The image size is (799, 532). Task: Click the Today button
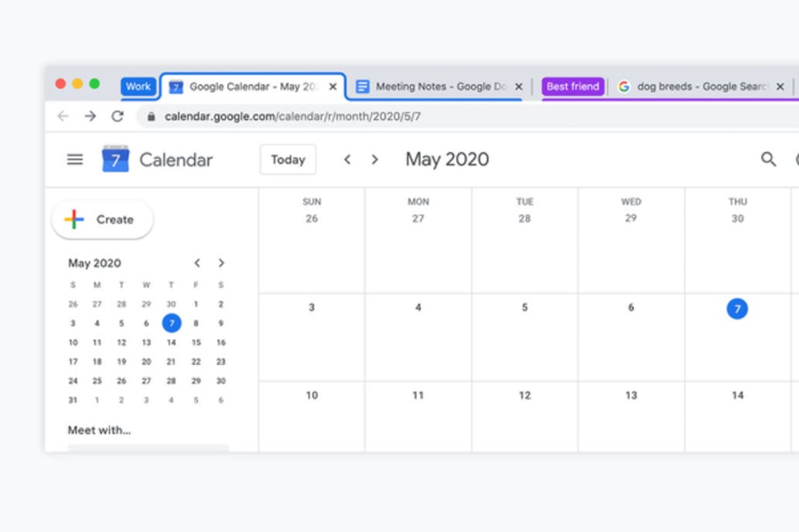tap(288, 159)
